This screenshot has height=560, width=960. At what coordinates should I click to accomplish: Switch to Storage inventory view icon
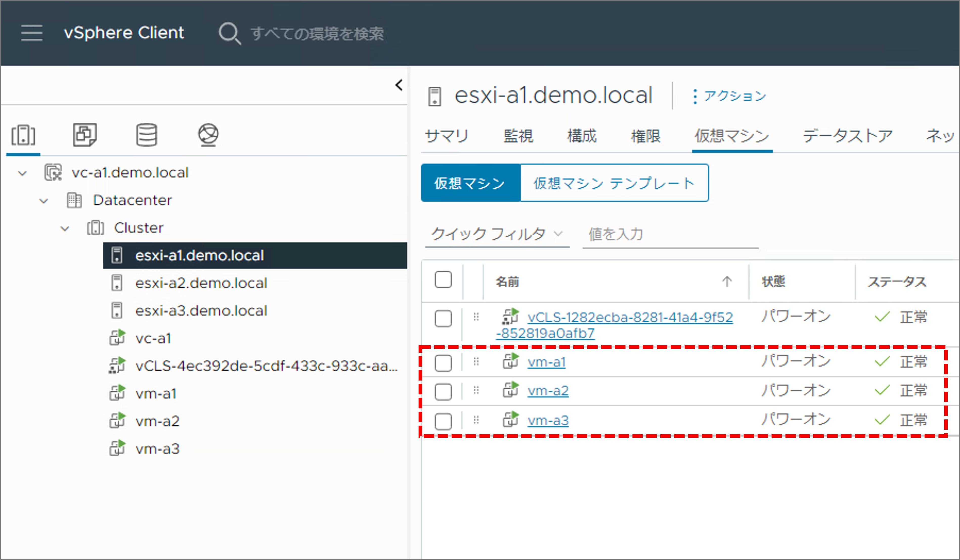point(147,135)
